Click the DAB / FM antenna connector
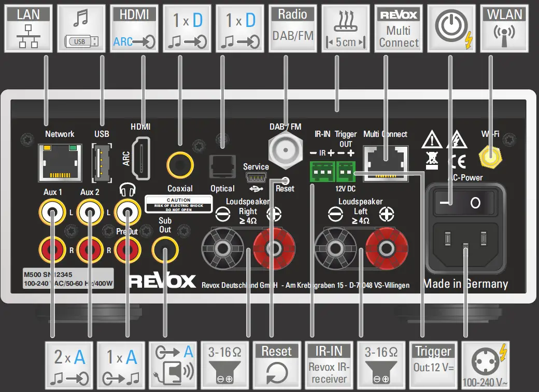Image resolution: width=539 pixels, height=392 pixels. 286,150
